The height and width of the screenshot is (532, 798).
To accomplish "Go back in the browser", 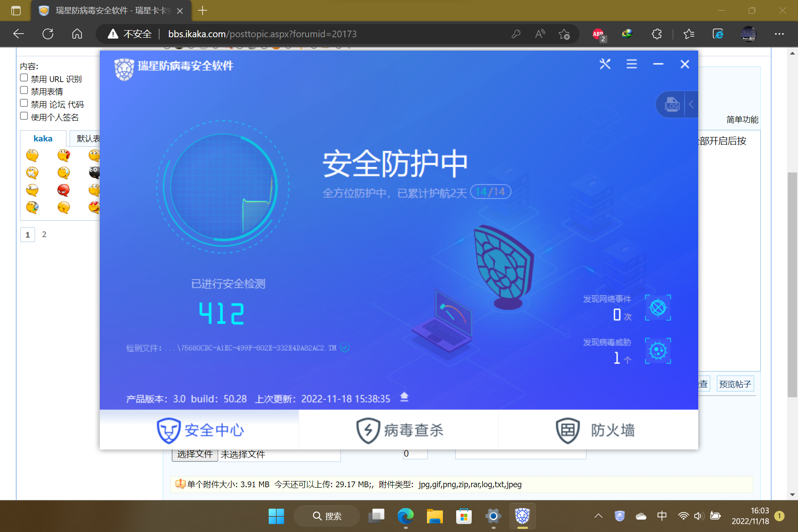I will click(x=19, y=34).
